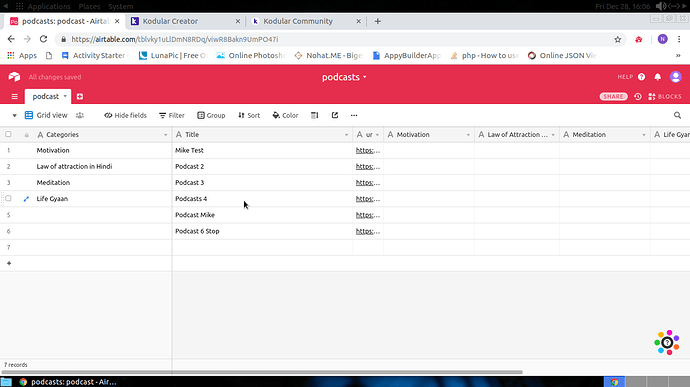Image resolution: width=690 pixels, height=387 pixels.
Task: Open the url field dropdown arrow
Action: click(x=377, y=135)
